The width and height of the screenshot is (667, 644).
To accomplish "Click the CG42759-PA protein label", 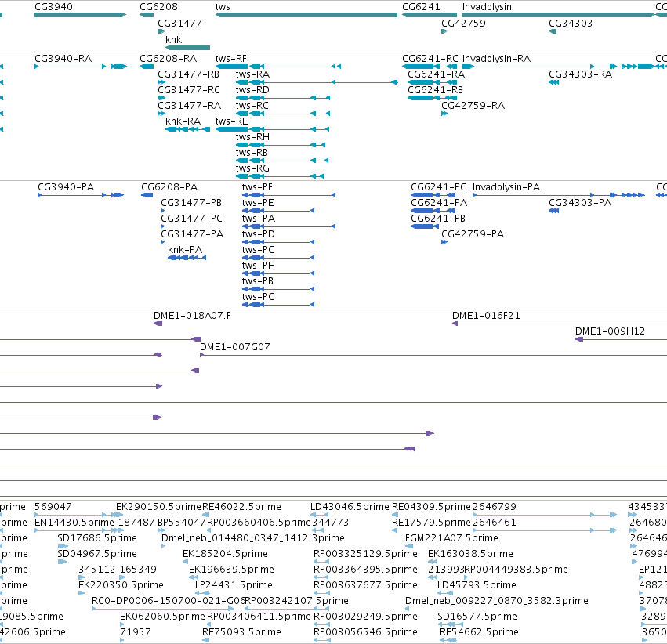I will click(x=473, y=234).
